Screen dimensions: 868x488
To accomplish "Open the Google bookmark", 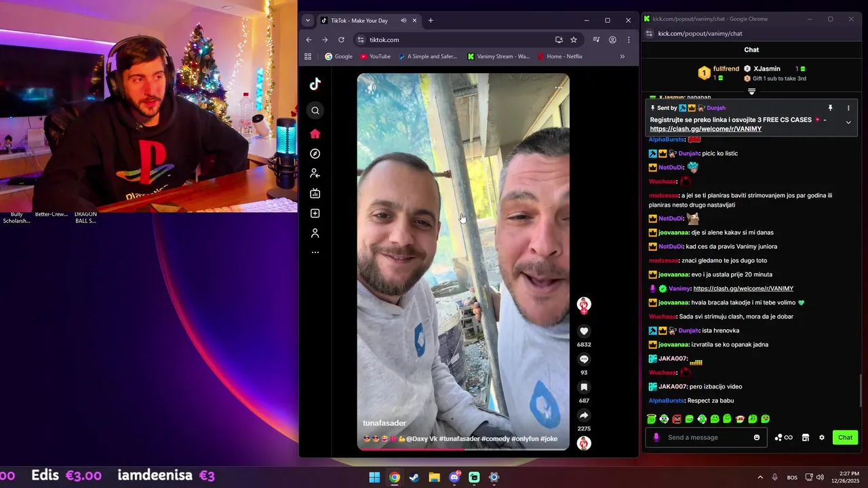I will pos(338,56).
